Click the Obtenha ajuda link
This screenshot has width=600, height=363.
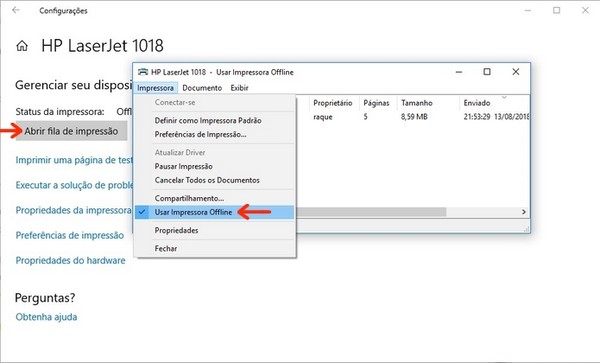tap(46, 317)
